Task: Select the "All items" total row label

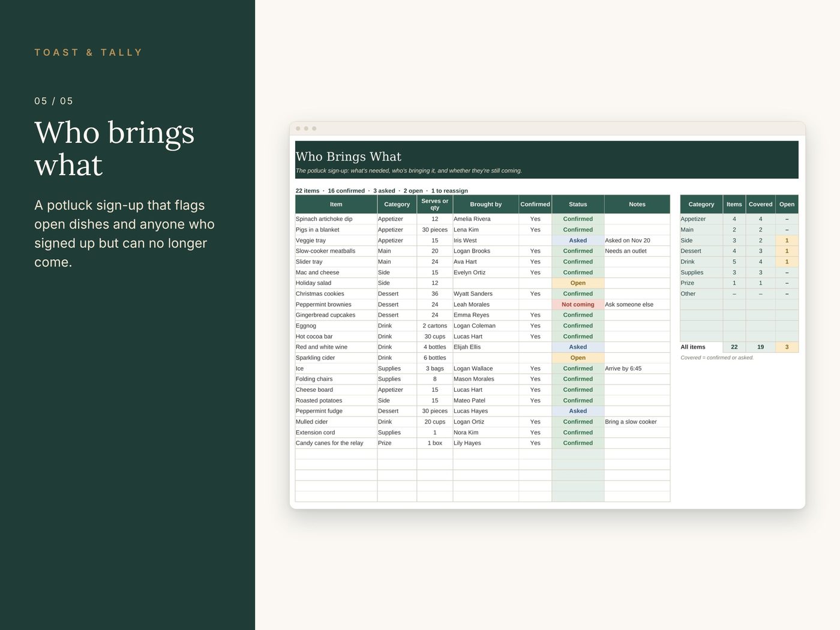Action: pos(701,347)
